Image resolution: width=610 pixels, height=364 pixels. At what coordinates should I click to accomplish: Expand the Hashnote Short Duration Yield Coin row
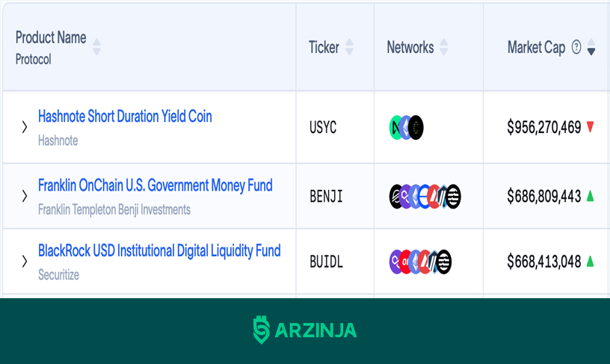click(25, 127)
